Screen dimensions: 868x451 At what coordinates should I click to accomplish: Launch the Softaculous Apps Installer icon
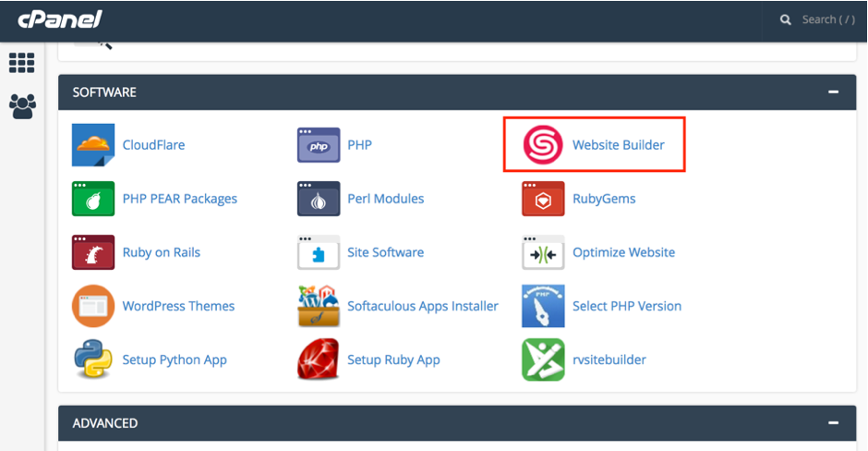click(319, 306)
